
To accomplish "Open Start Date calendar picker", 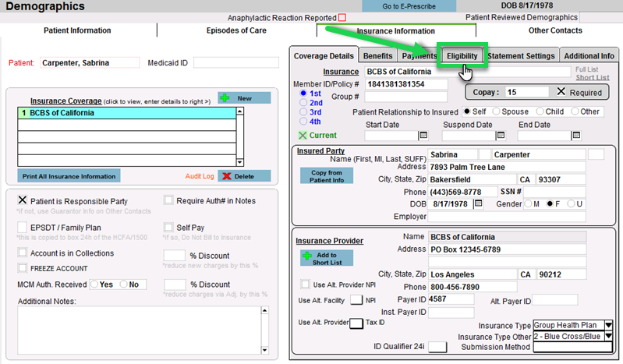I will click(423, 136).
